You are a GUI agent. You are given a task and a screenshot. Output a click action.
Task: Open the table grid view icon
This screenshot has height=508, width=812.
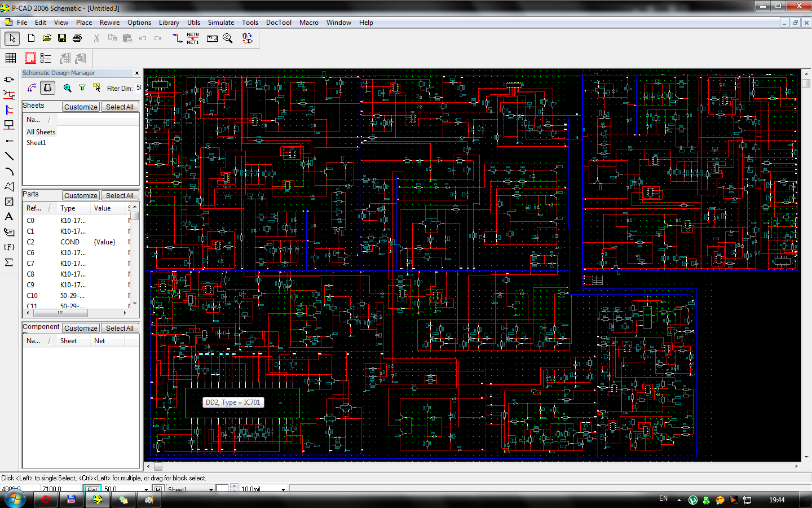pyautogui.click(x=11, y=58)
